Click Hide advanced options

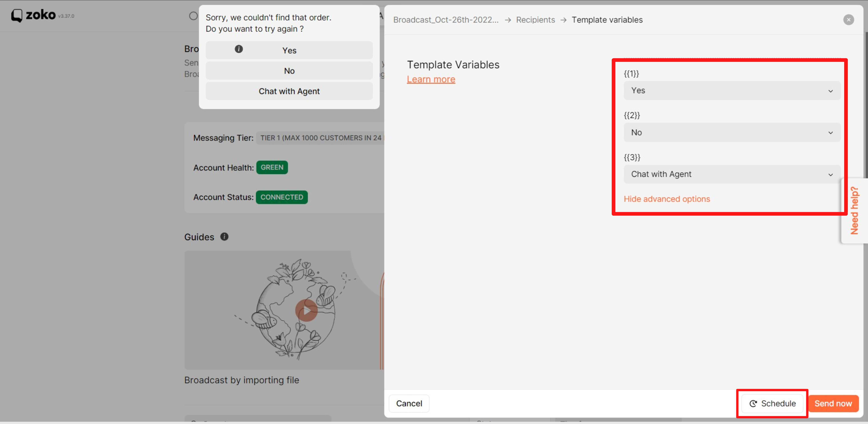[x=667, y=199]
